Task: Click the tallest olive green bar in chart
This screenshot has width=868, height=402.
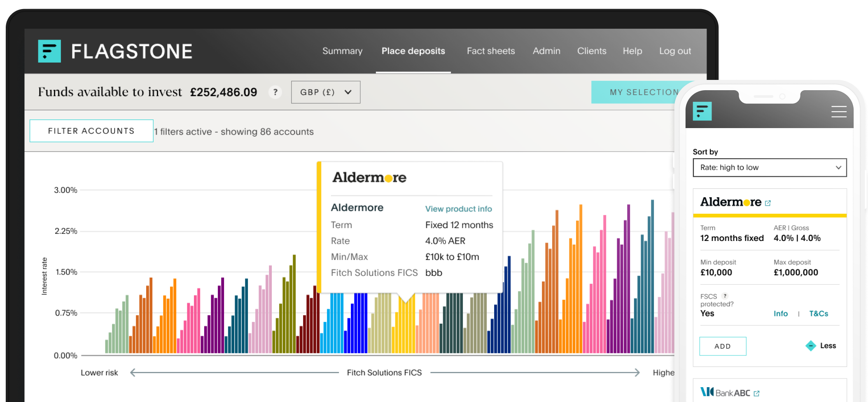Action: tap(294, 304)
